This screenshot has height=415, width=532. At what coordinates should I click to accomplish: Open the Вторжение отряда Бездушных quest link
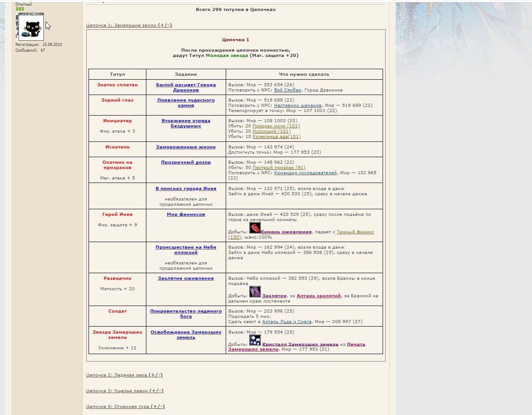tap(186, 123)
